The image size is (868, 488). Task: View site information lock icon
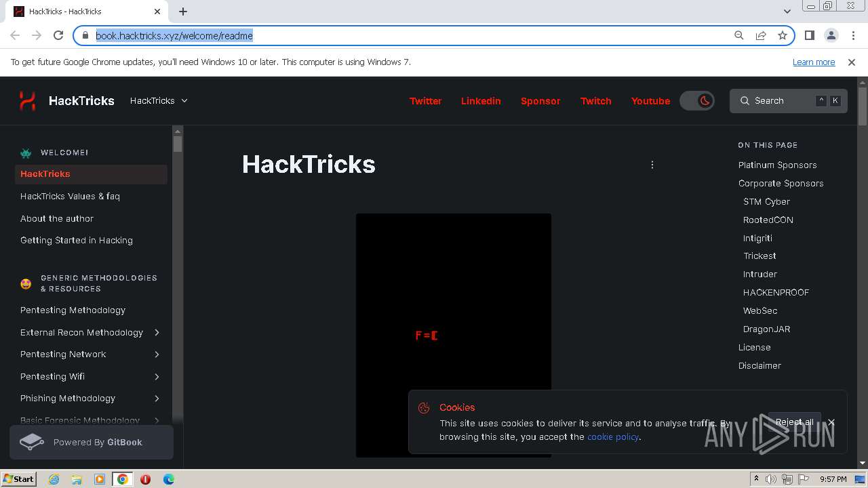85,35
